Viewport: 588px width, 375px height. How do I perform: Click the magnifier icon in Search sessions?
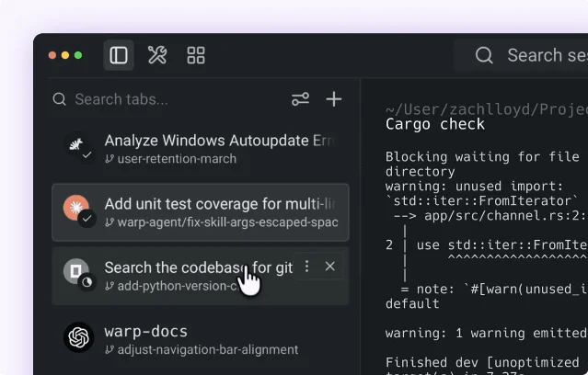click(484, 55)
